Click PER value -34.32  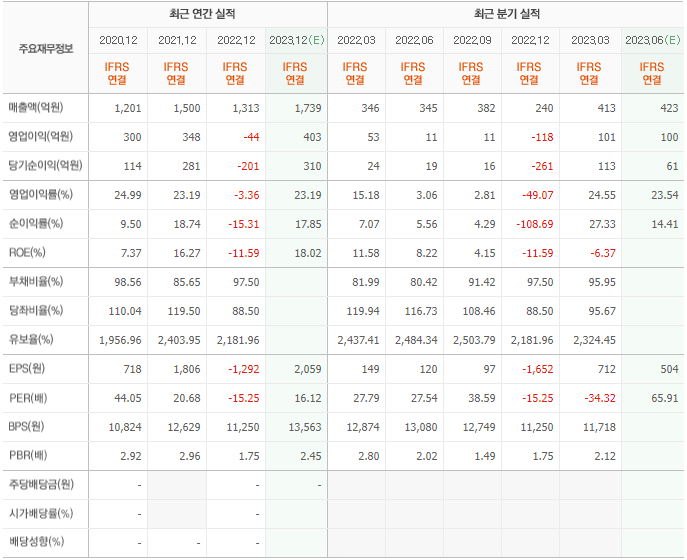(600, 398)
